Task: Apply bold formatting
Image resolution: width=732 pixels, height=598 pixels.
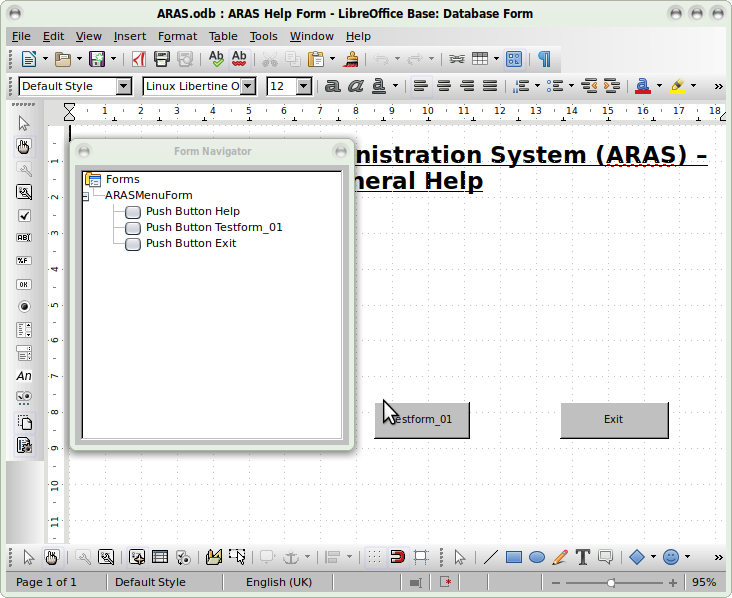Action: (x=332, y=86)
